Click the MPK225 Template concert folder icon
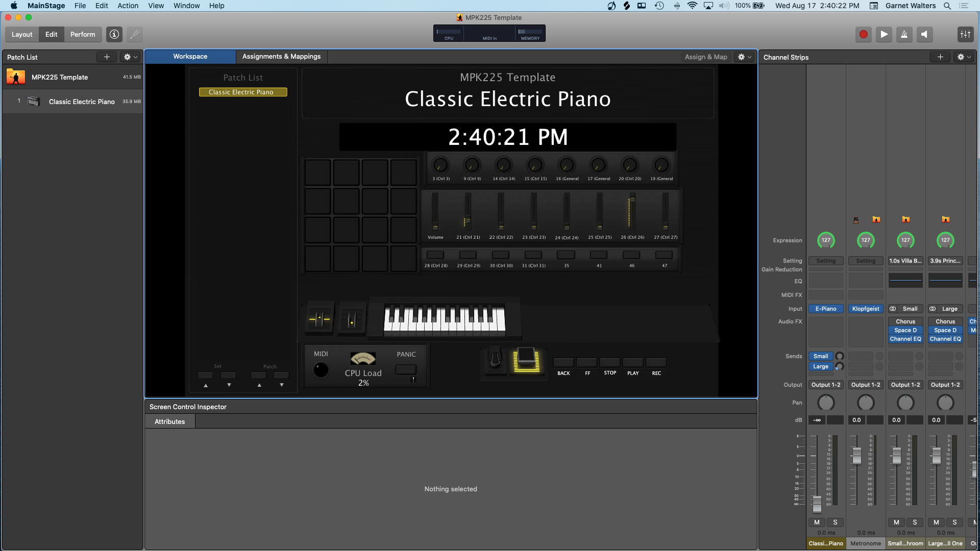This screenshot has width=980, height=551. [x=16, y=77]
